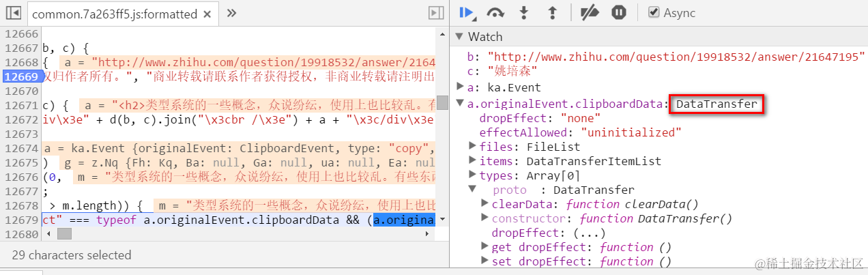Step into next function call

coord(524,12)
